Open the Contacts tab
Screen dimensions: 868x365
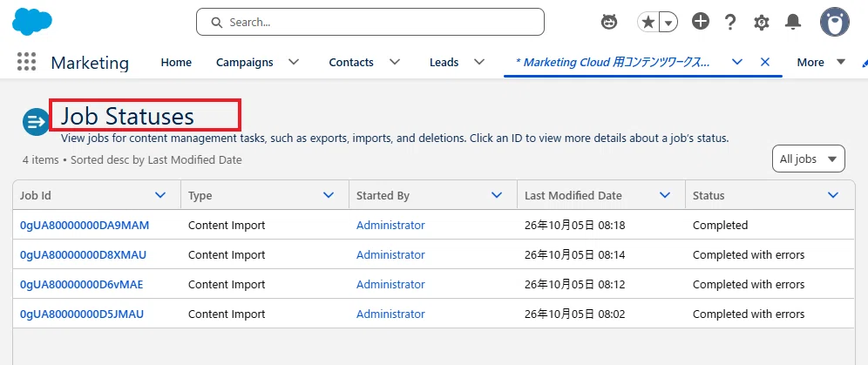pos(351,63)
